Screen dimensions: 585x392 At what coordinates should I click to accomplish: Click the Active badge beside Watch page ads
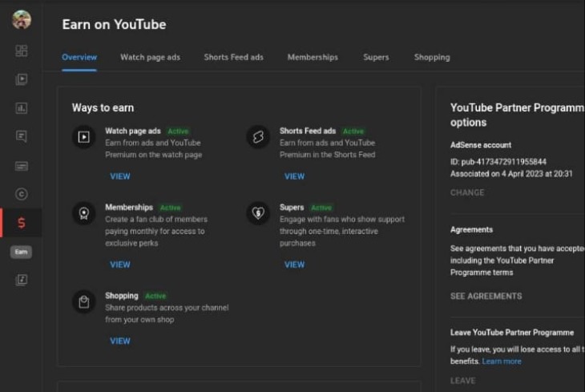[178, 131]
